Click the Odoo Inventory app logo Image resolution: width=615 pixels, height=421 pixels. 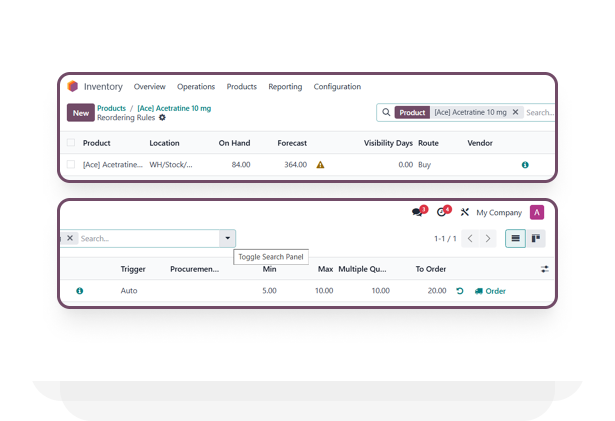pos(73,86)
